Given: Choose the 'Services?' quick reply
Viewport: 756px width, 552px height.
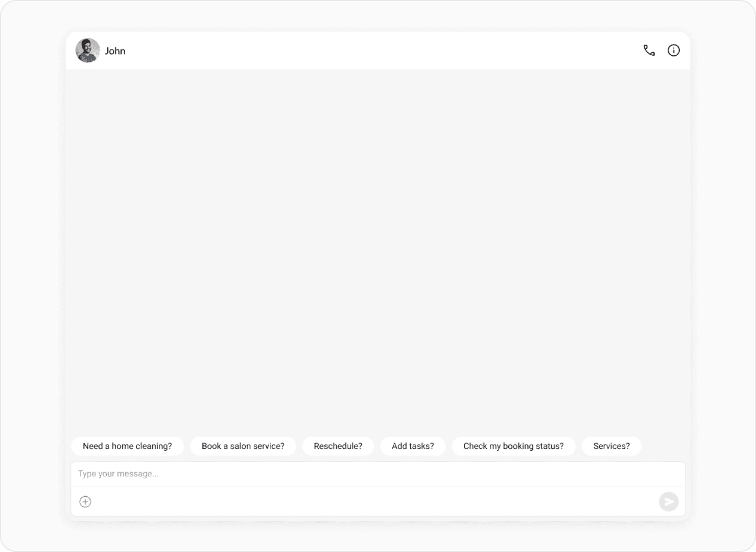Looking at the screenshot, I should point(611,446).
